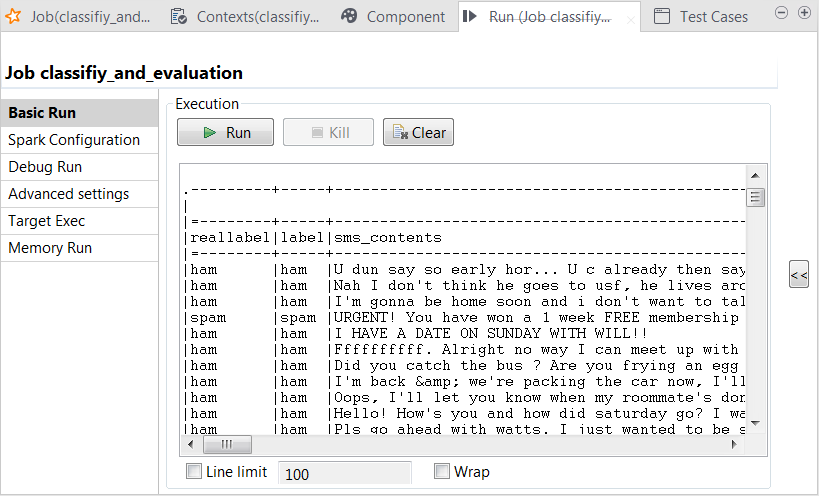
Task: Open the Test Cases tab
Action: pyautogui.click(x=701, y=17)
